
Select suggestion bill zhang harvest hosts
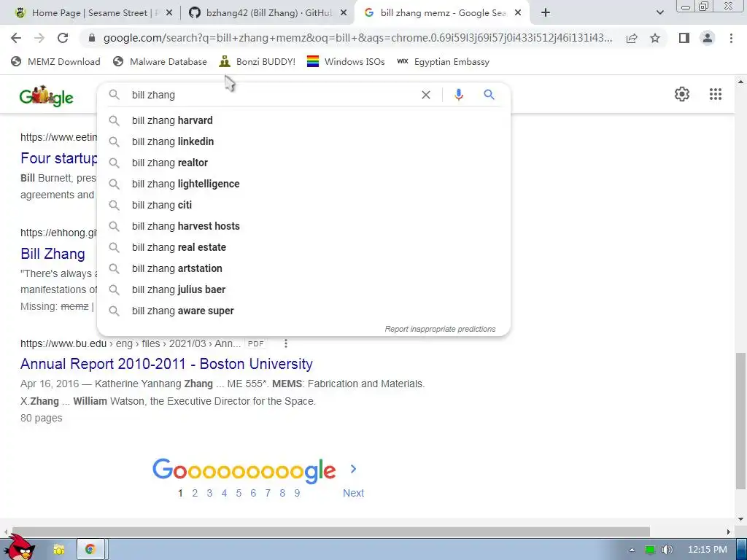[303, 226]
